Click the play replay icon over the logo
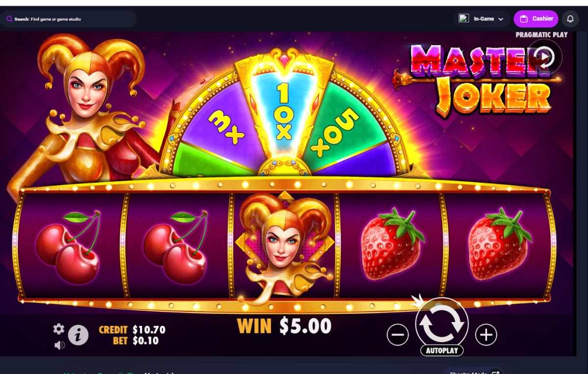This screenshot has height=374, width=588. (x=545, y=57)
